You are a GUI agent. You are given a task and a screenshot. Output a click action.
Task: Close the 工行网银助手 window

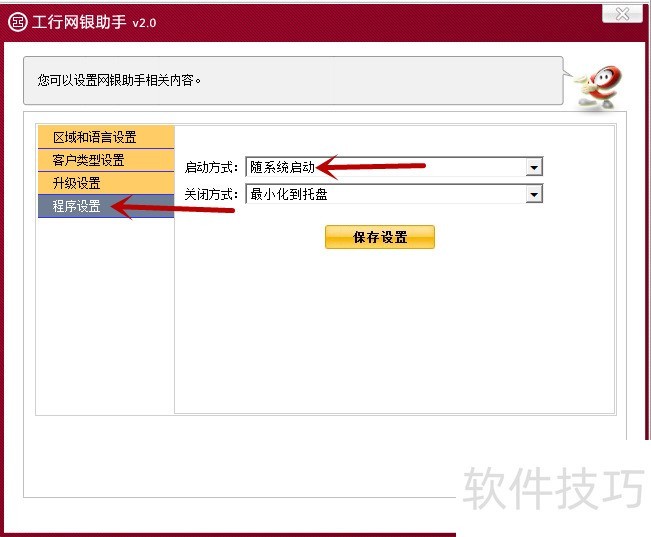pyautogui.click(x=622, y=13)
